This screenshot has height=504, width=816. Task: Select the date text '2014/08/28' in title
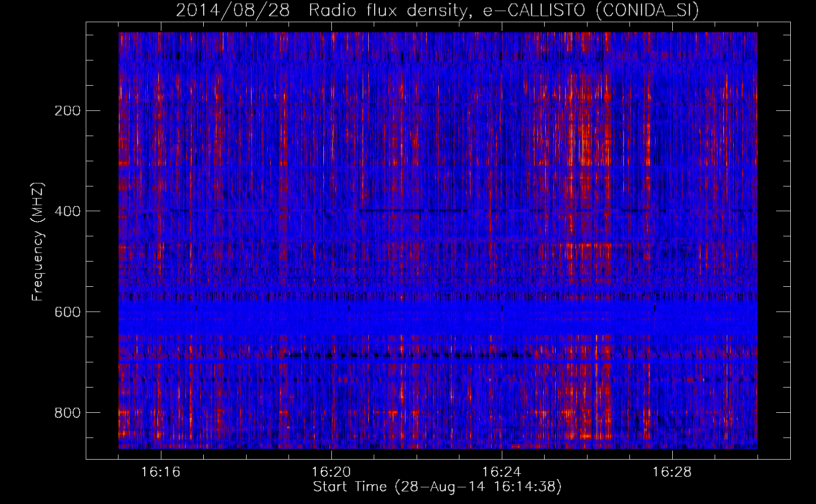(233, 11)
